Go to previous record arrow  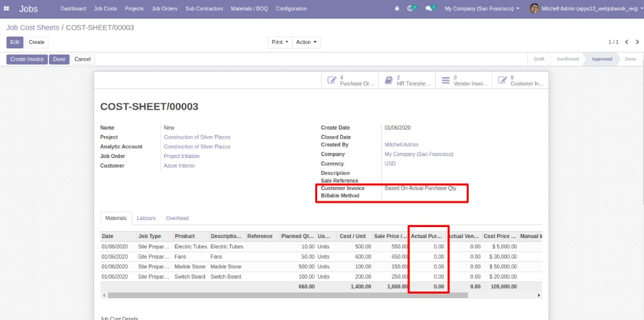(626, 42)
